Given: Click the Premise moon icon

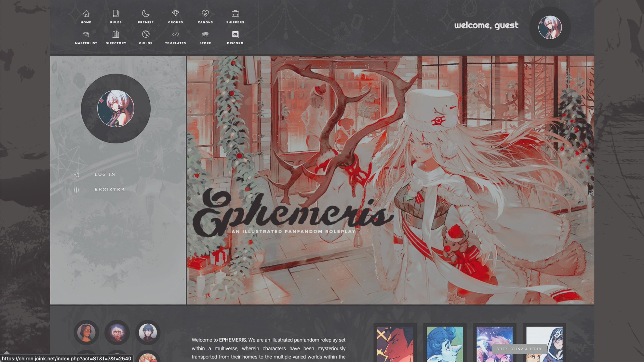Looking at the screenshot, I should coord(146,14).
